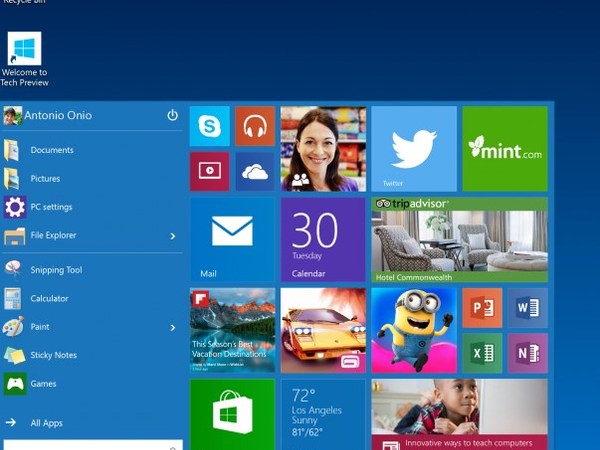This screenshot has width=600, height=450.
Task: Click the power button icon
Action: click(x=173, y=115)
